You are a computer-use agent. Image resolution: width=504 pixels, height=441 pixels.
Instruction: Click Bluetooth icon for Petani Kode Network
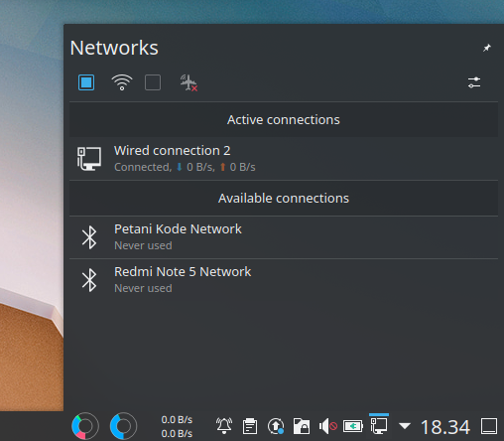89,237
